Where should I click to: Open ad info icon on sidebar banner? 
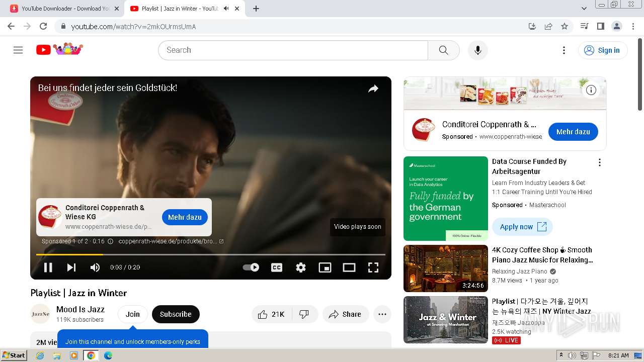tap(591, 90)
